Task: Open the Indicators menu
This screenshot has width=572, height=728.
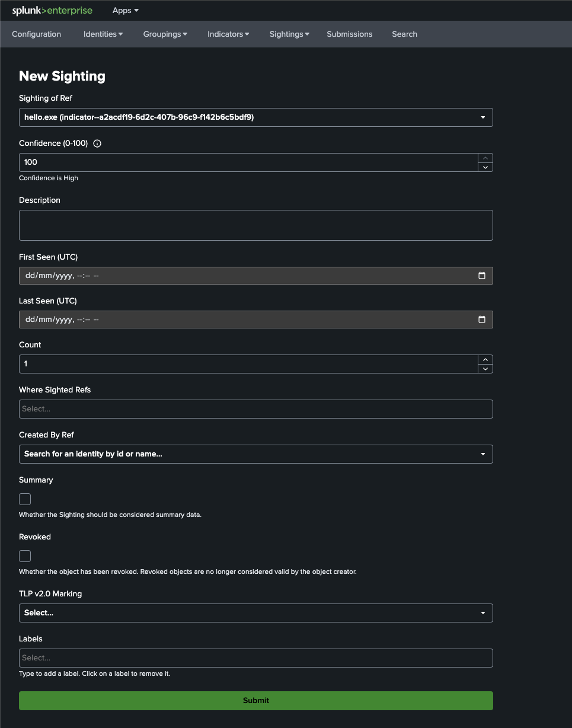Action: pyautogui.click(x=228, y=34)
